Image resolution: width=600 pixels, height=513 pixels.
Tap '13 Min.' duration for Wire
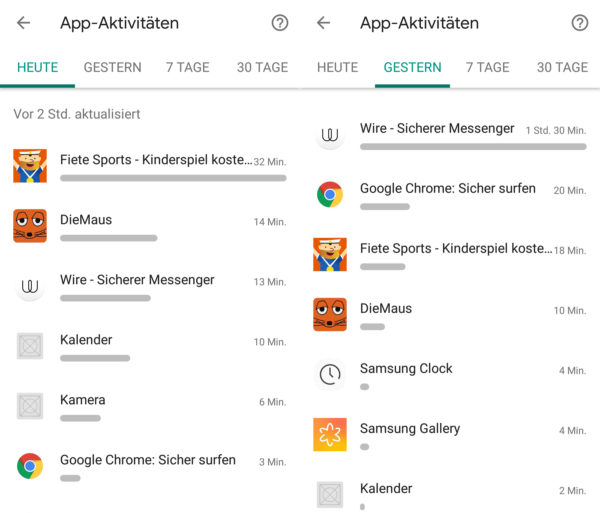pos(270,282)
